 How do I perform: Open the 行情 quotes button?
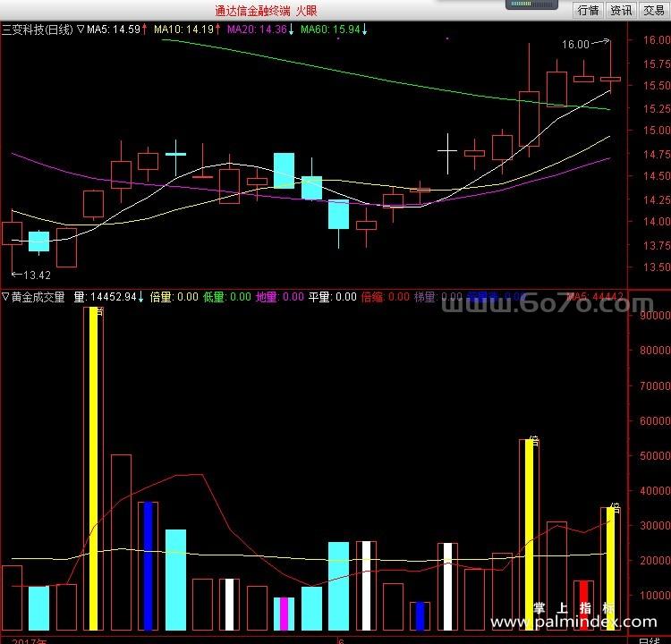click(589, 10)
